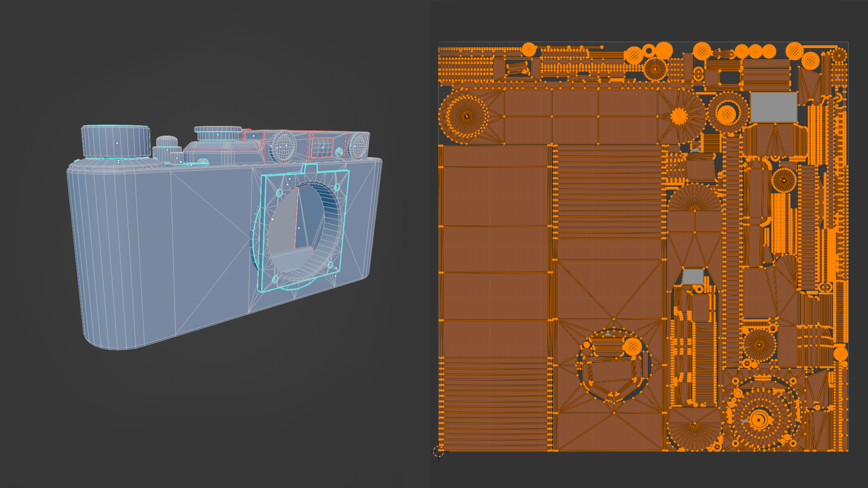Image resolution: width=868 pixels, height=488 pixels.
Task: Select the starburst radial island at UV top-middle
Action: [680, 116]
